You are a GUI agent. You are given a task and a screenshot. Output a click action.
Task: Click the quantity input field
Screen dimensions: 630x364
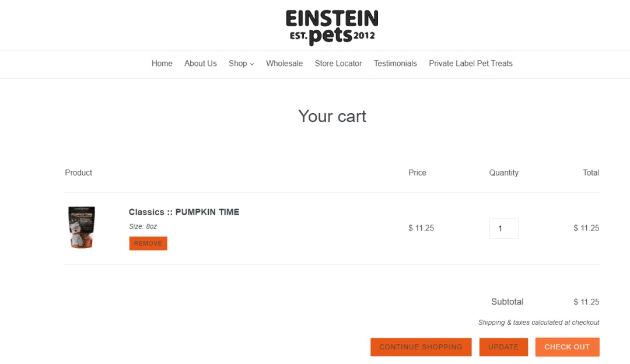click(503, 228)
